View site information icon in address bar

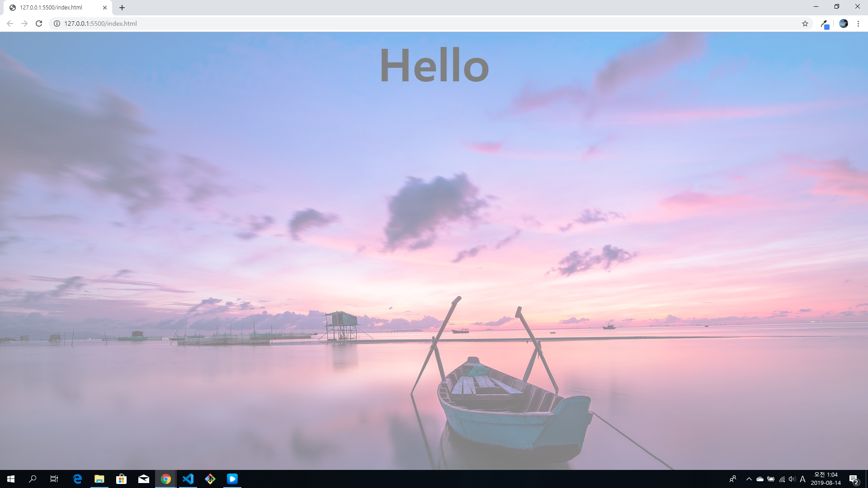[57, 23]
